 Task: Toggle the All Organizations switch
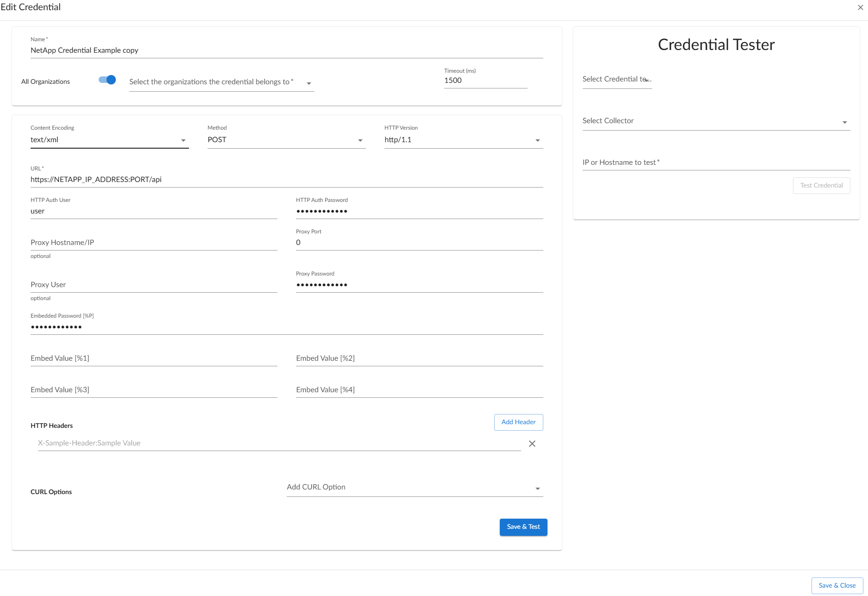pos(107,80)
